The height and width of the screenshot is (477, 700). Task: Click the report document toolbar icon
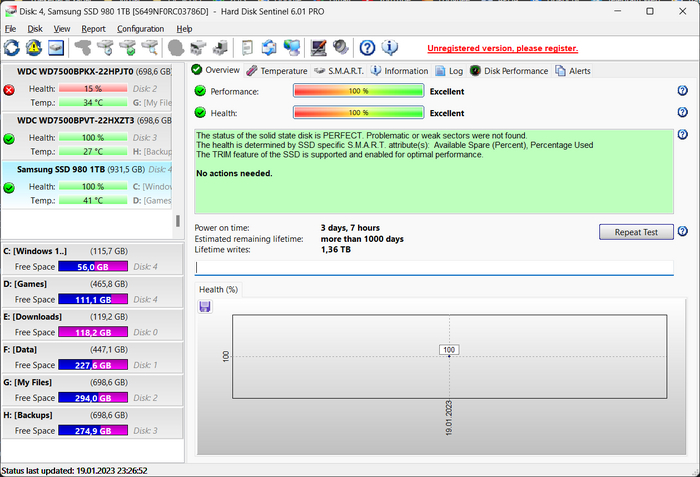247,48
